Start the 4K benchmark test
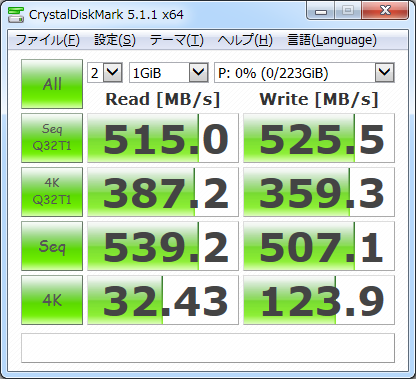Screen dimensions: 416x379 pos(52,300)
